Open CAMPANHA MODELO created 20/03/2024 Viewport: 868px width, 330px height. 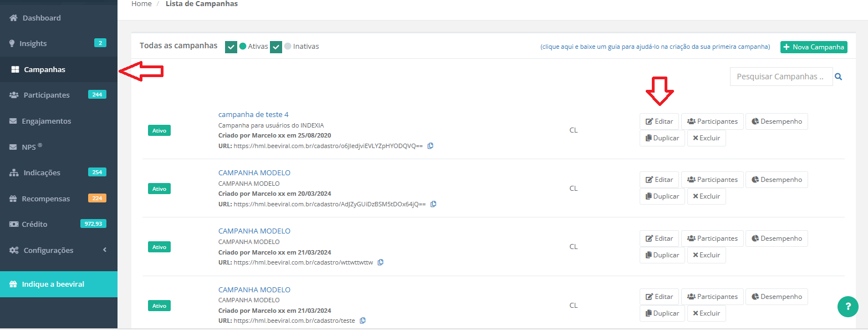coord(254,172)
